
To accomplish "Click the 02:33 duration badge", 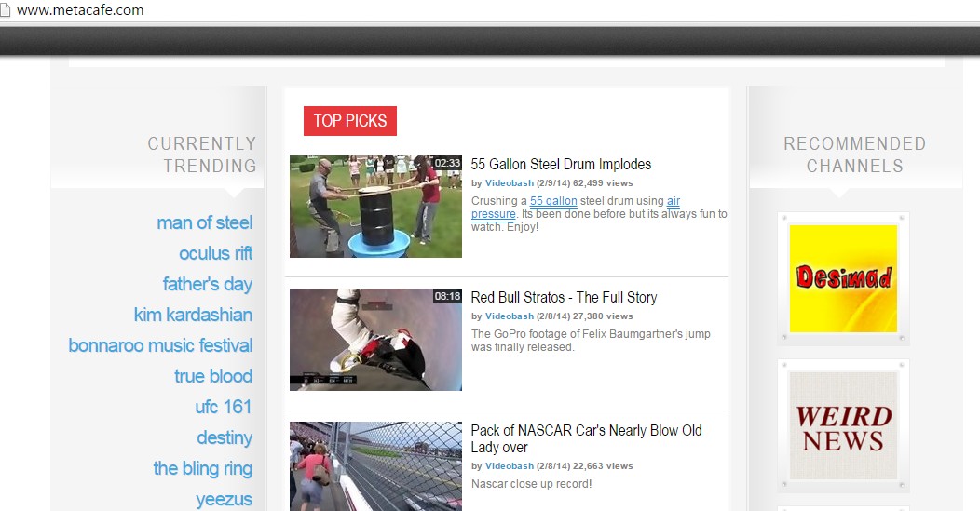I will (447, 163).
